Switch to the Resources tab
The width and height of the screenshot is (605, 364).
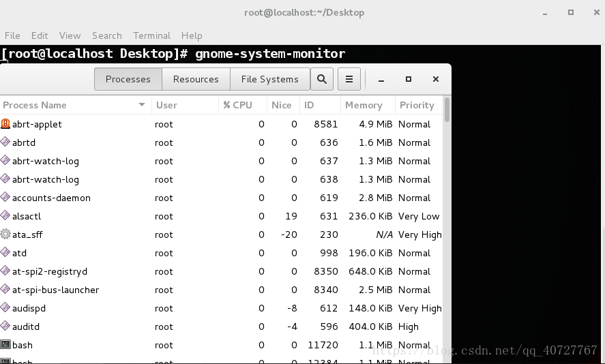coord(196,79)
